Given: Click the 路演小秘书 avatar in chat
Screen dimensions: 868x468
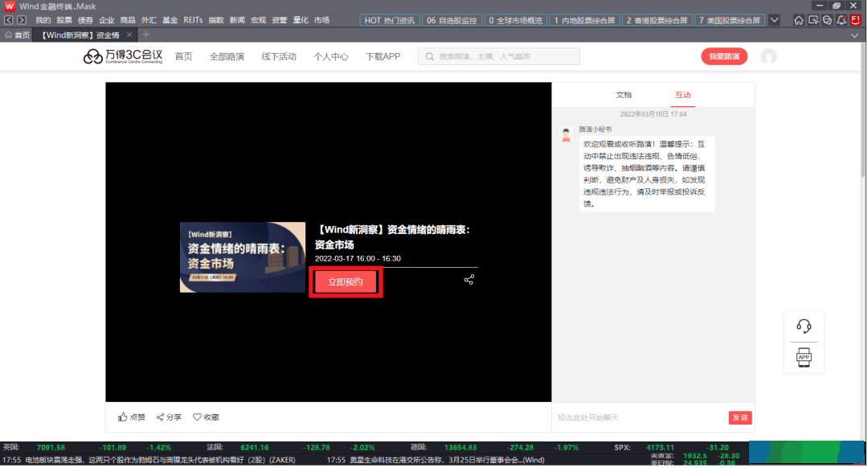Looking at the screenshot, I should point(566,134).
